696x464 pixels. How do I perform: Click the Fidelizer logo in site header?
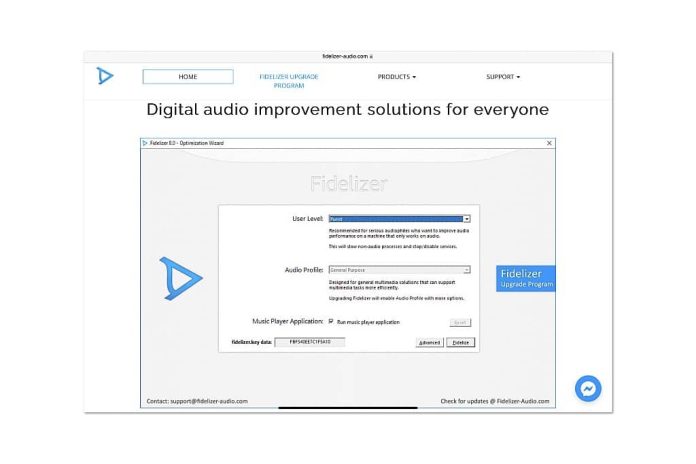tap(105, 76)
